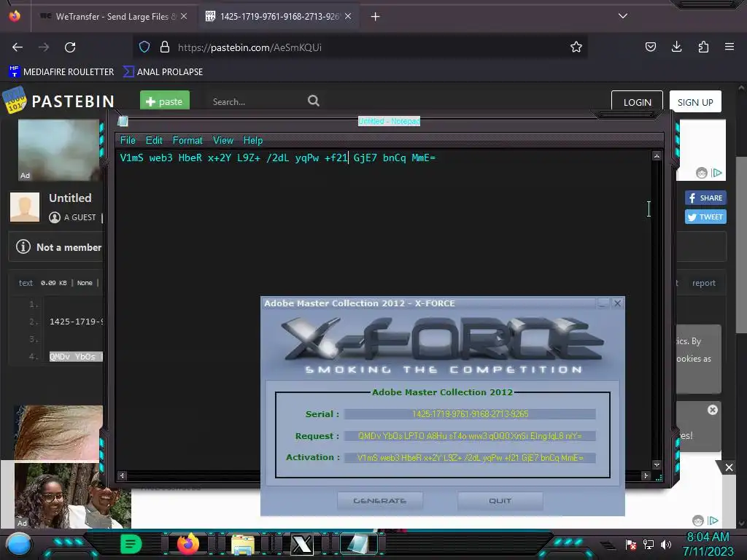Image resolution: width=747 pixels, height=560 pixels.
Task: Create a new paste with the green button
Action: coord(165,101)
